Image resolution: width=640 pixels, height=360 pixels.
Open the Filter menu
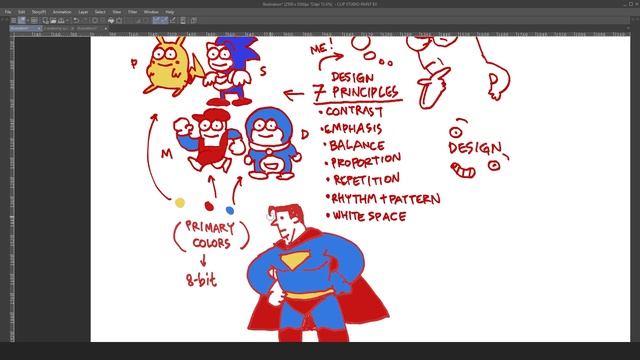(x=133, y=12)
